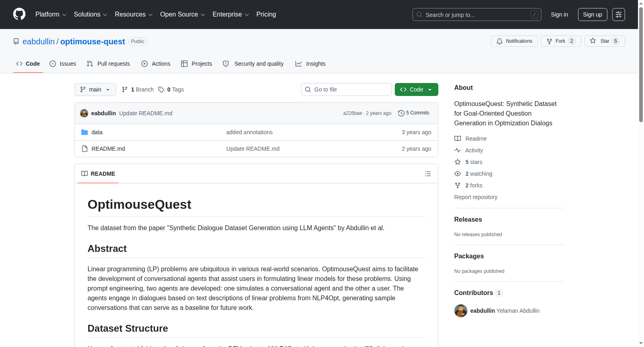Viewport: 644px width, 347px height.
Task: Open the green Code dropdown button
Action: pyautogui.click(x=417, y=89)
